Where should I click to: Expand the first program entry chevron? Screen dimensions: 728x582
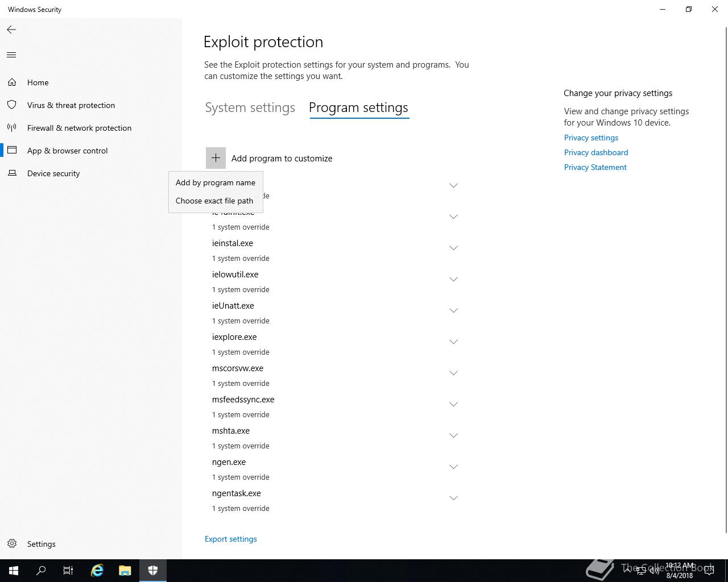(453, 185)
